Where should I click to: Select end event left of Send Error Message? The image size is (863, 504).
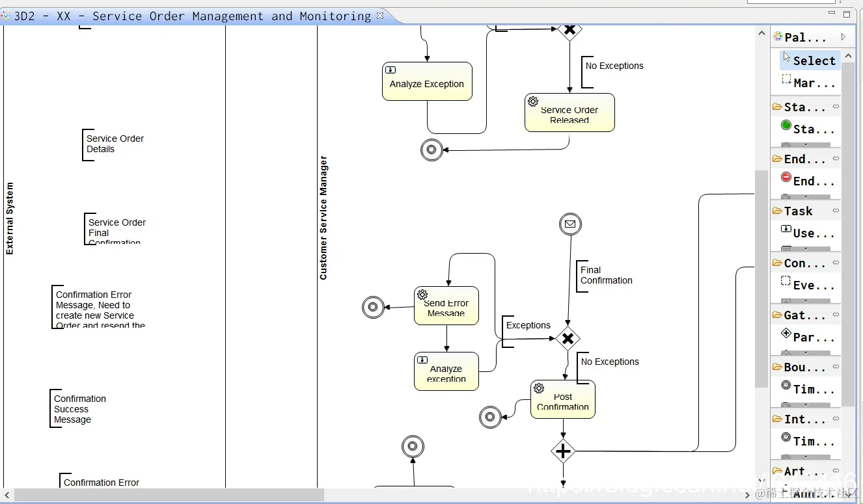pyautogui.click(x=373, y=307)
